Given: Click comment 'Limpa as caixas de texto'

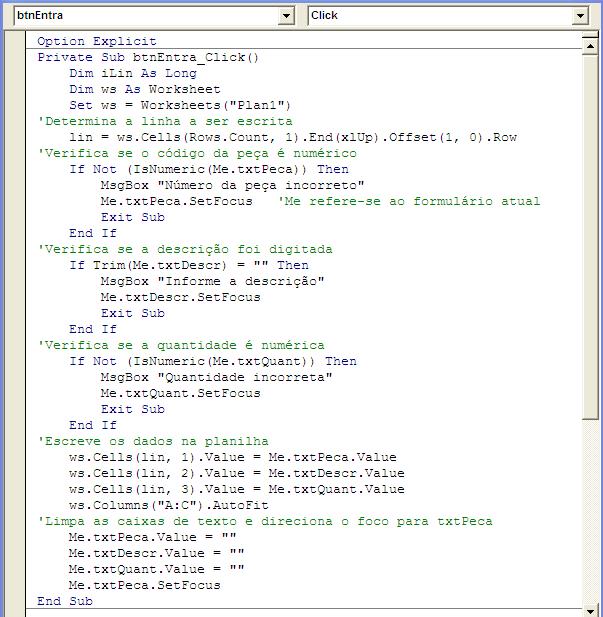Looking at the screenshot, I should coord(141,522).
